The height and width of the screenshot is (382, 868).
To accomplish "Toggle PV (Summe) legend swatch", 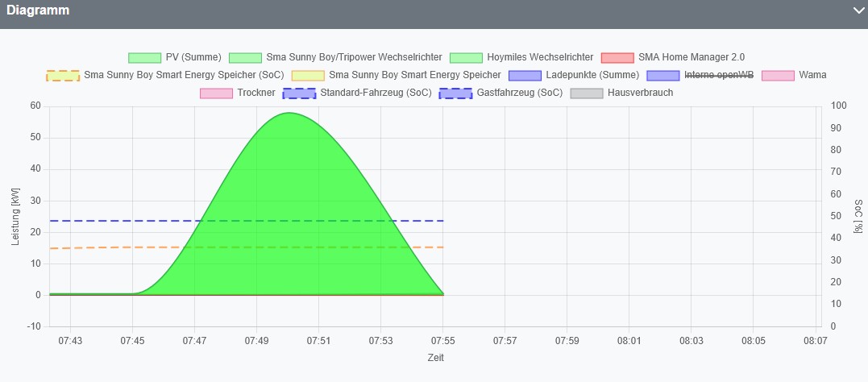I will click(144, 57).
